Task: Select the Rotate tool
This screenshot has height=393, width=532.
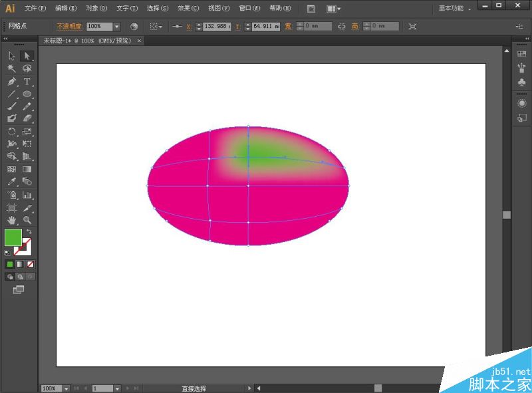Action: [x=11, y=132]
